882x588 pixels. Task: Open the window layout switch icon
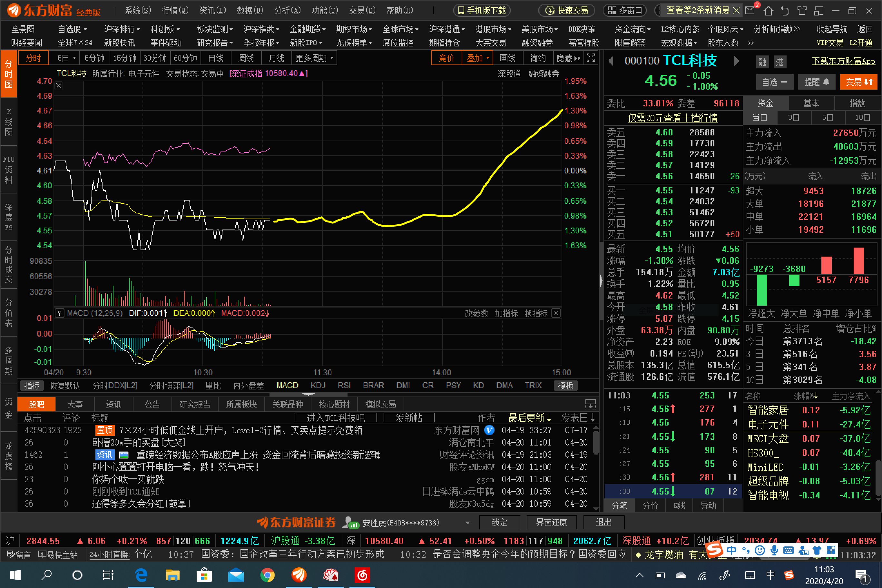(x=818, y=11)
